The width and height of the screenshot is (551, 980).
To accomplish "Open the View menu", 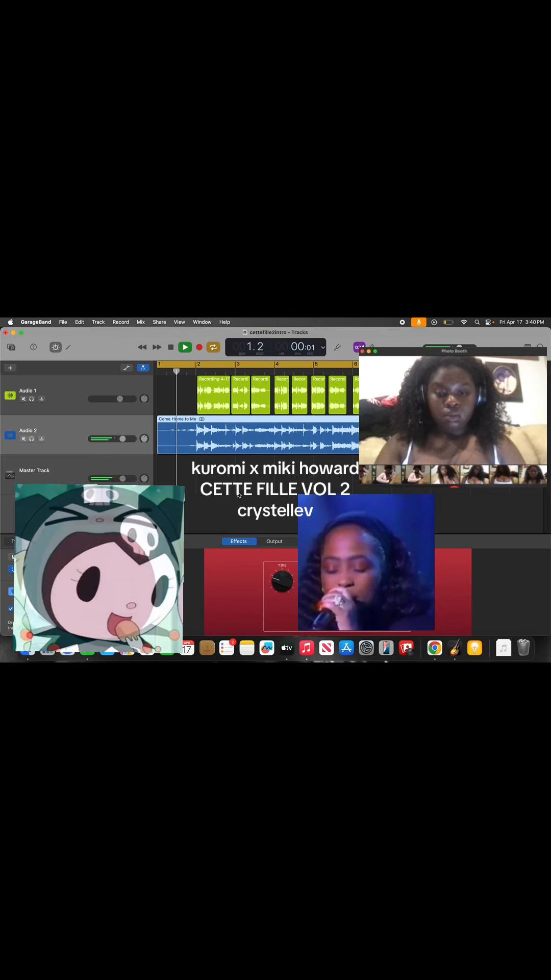I will [179, 322].
